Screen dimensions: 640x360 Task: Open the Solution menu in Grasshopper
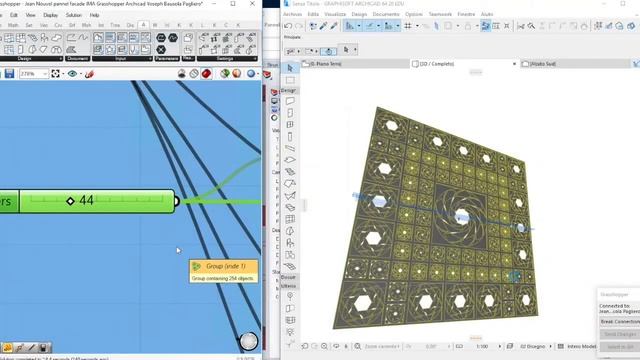[74, 15]
